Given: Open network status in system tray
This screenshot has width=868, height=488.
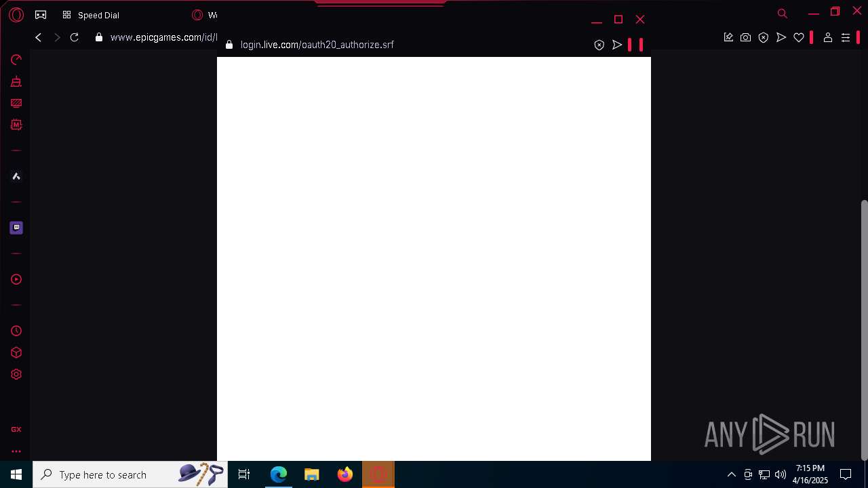Looking at the screenshot, I should 764,474.
